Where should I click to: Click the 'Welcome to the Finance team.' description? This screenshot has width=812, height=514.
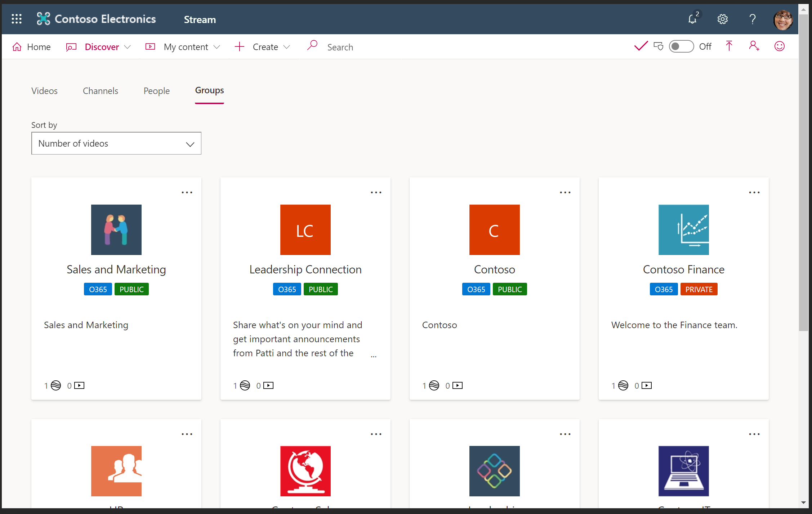coord(674,325)
